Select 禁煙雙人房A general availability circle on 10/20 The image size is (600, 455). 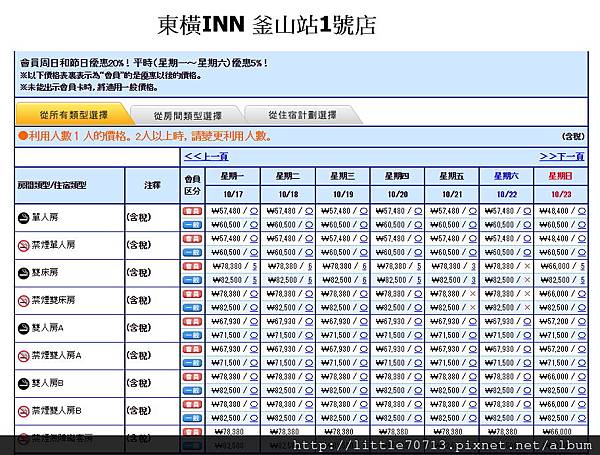coord(418,363)
